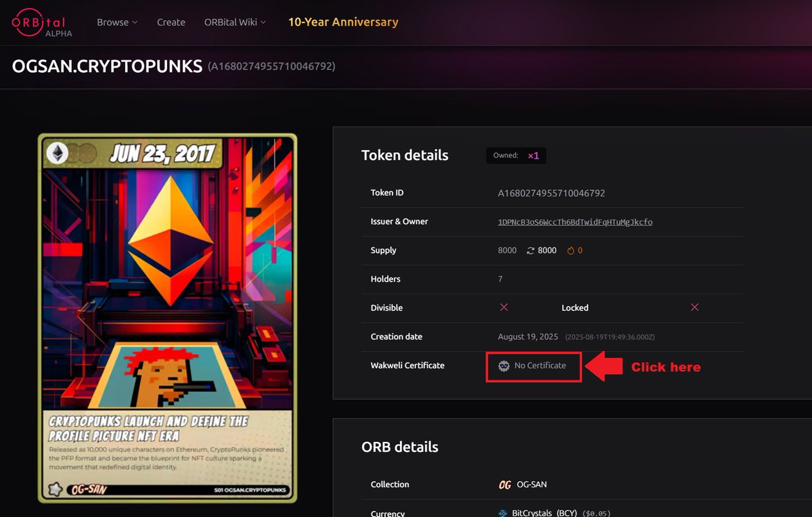This screenshot has width=812, height=517.
Task: Click the star icon on card footer
Action: [x=55, y=489]
